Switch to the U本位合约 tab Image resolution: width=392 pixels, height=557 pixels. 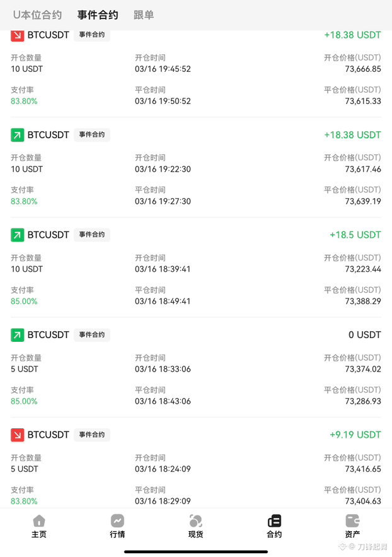coord(38,15)
